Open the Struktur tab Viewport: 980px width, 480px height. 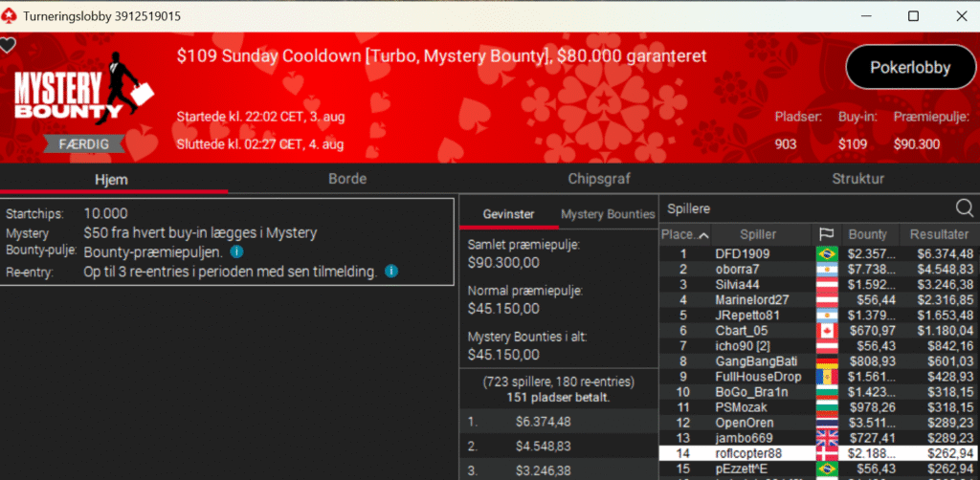857,179
